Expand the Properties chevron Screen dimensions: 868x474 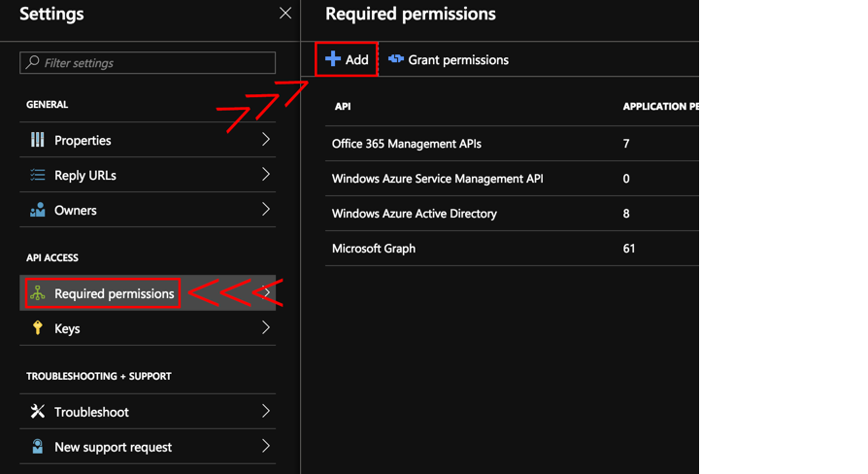pyautogui.click(x=266, y=140)
